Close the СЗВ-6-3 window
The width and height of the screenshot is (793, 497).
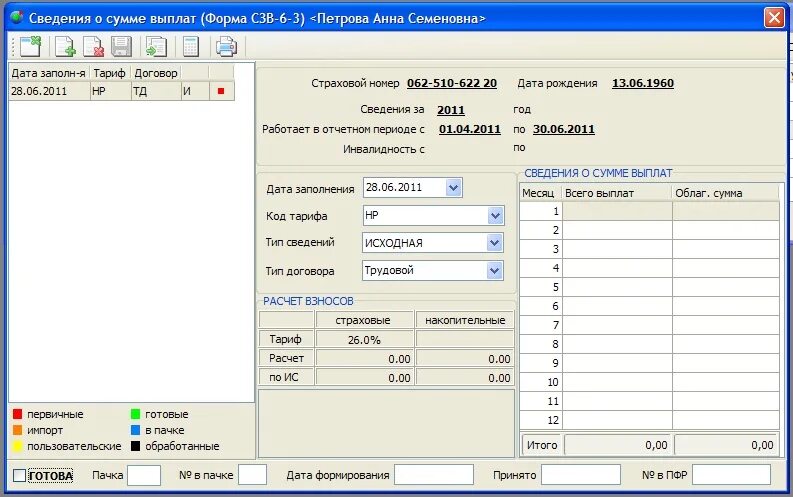tap(774, 18)
